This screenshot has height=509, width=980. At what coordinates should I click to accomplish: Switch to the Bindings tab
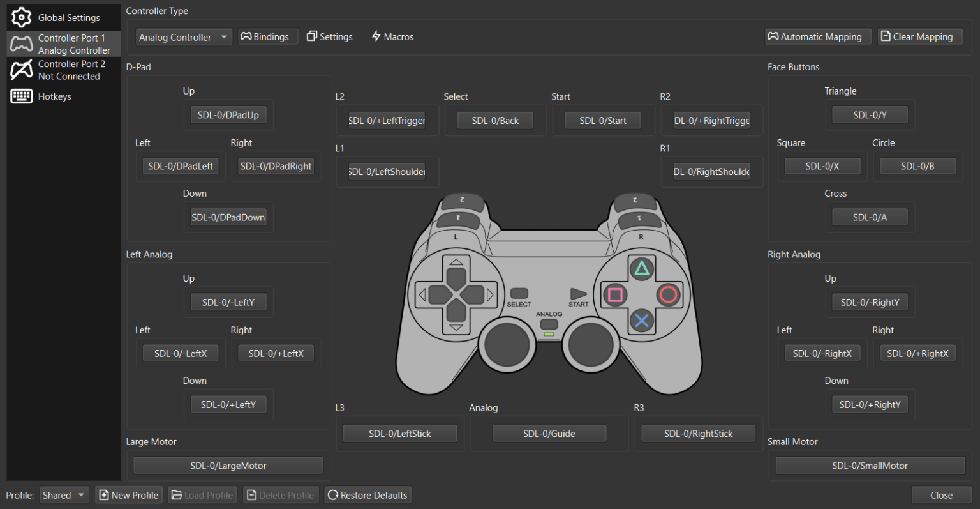tap(264, 37)
